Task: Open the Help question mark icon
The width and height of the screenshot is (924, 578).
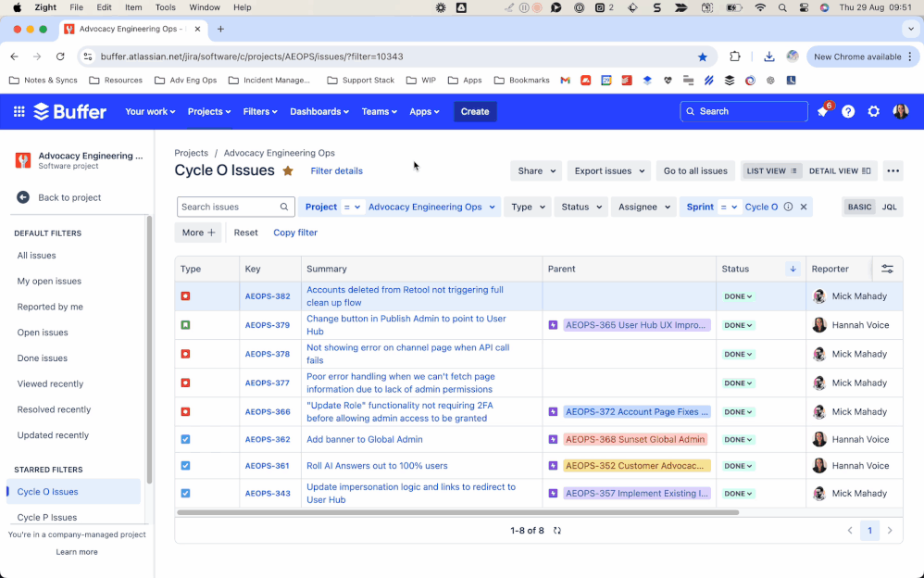Action: (848, 111)
